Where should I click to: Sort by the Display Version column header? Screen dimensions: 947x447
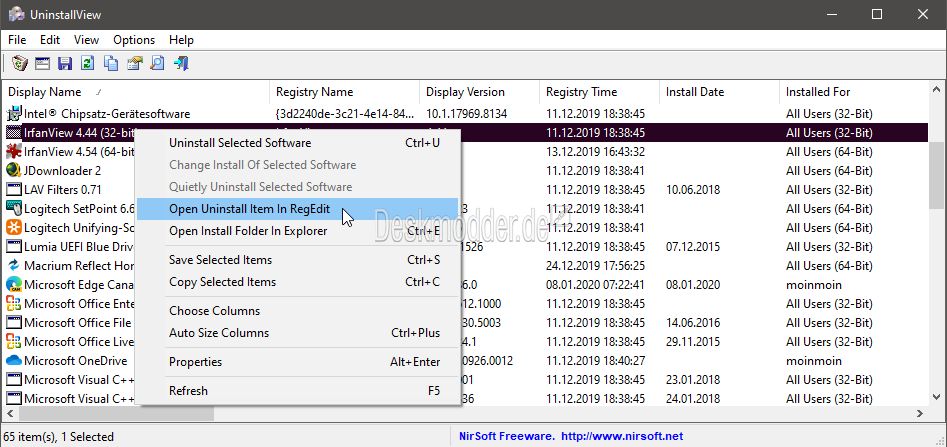click(480, 92)
